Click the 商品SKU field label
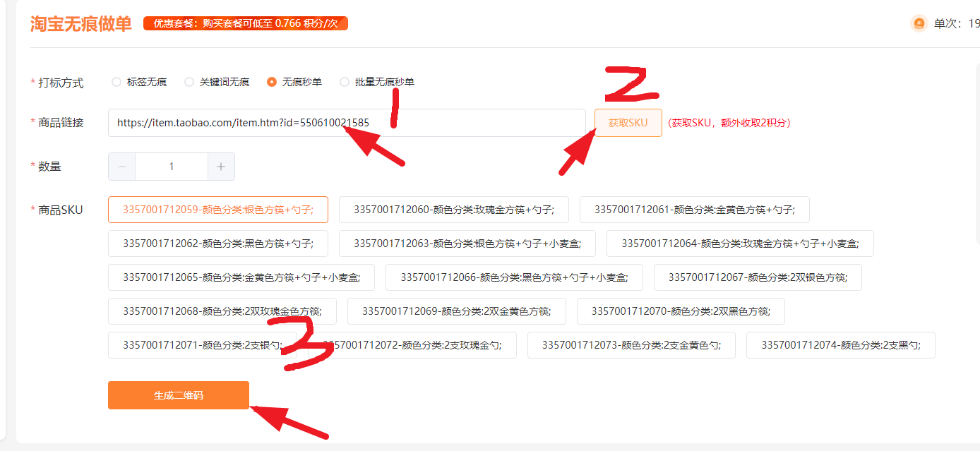 pos(61,210)
